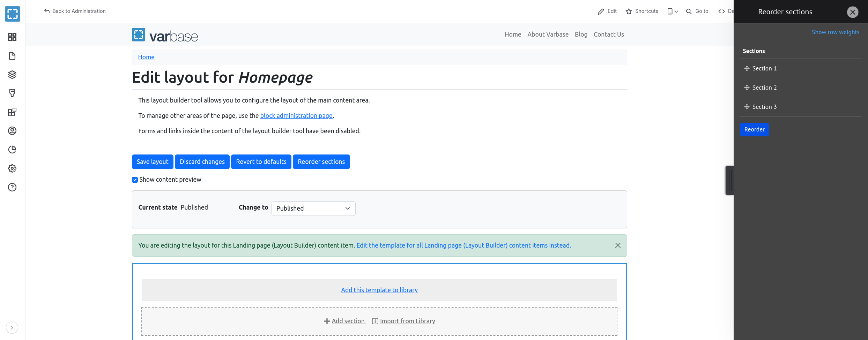The height and width of the screenshot is (340, 868).
Task: Click the blue Reorder button
Action: coord(754,130)
